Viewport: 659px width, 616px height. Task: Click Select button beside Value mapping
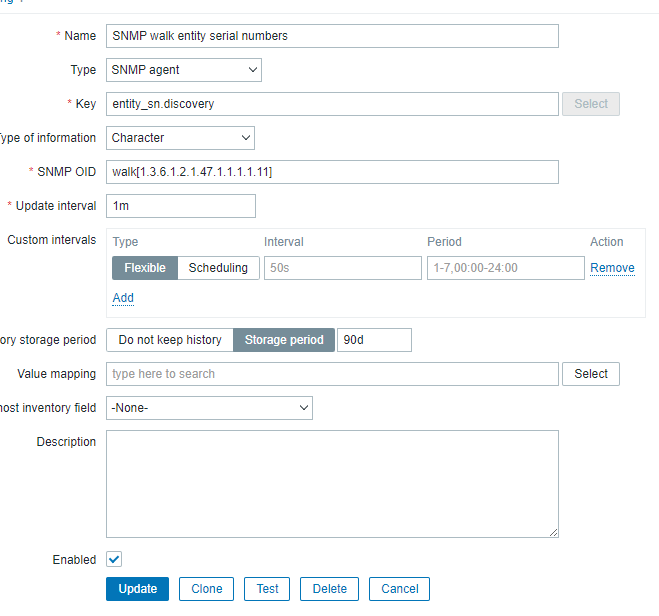click(590, 374)
